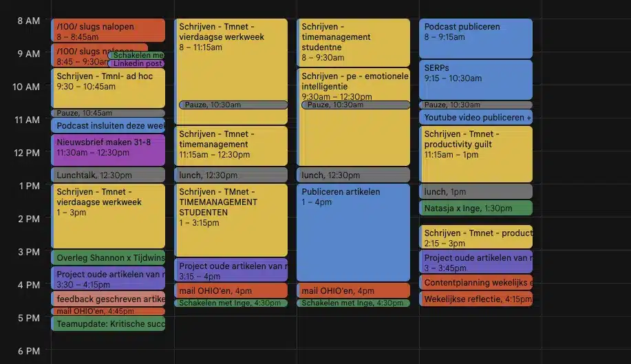
Task: Open 'Schrijven - Tmnl- ad hoc' event
Action: tap(108, 87)
